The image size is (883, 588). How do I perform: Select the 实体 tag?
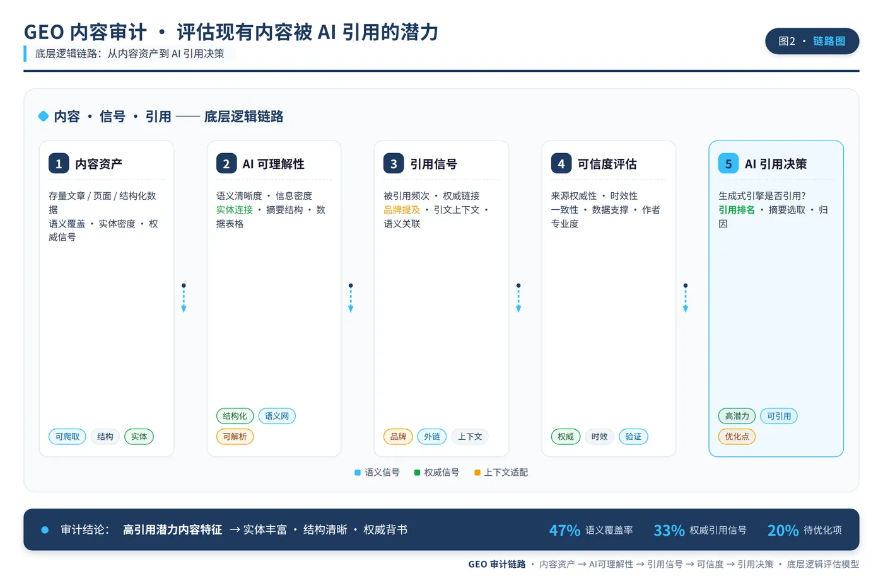click(139, 437)
